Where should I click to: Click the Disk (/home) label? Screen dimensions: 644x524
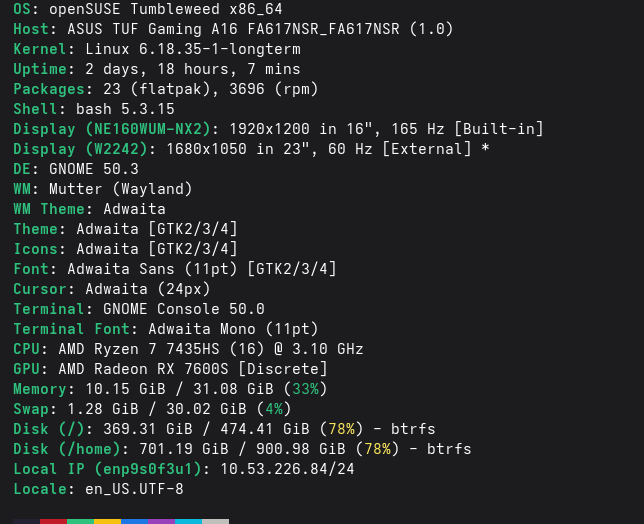67,449
